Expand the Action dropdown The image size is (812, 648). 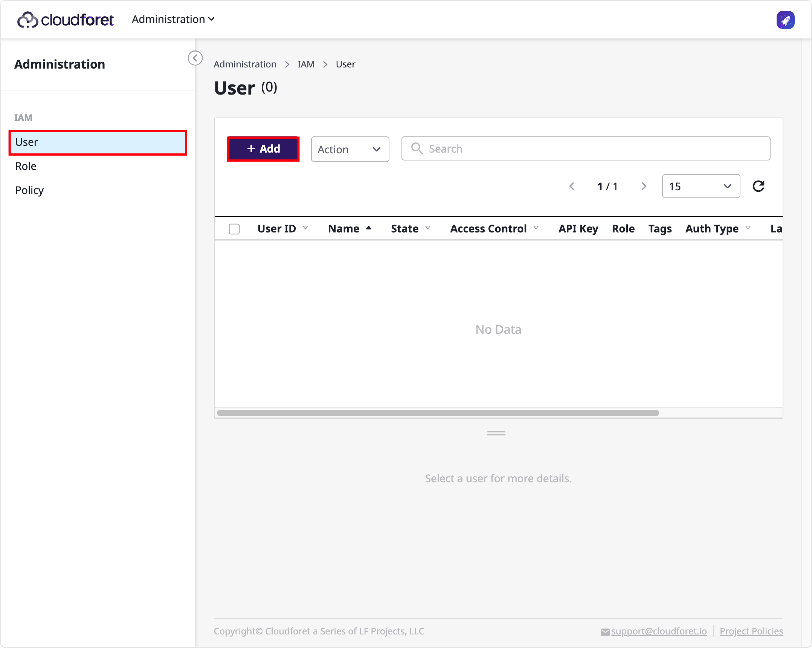pyautogui.click(x=350, y=149)
